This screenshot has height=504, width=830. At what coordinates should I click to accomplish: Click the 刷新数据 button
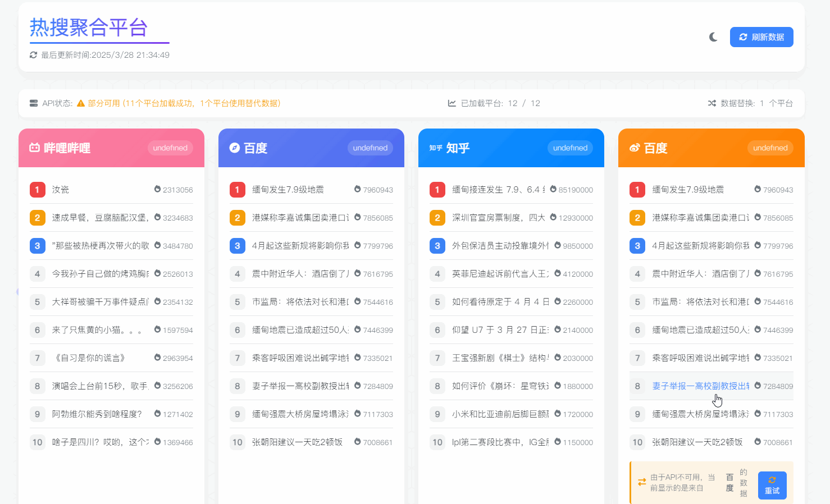(x=761, y=36)
